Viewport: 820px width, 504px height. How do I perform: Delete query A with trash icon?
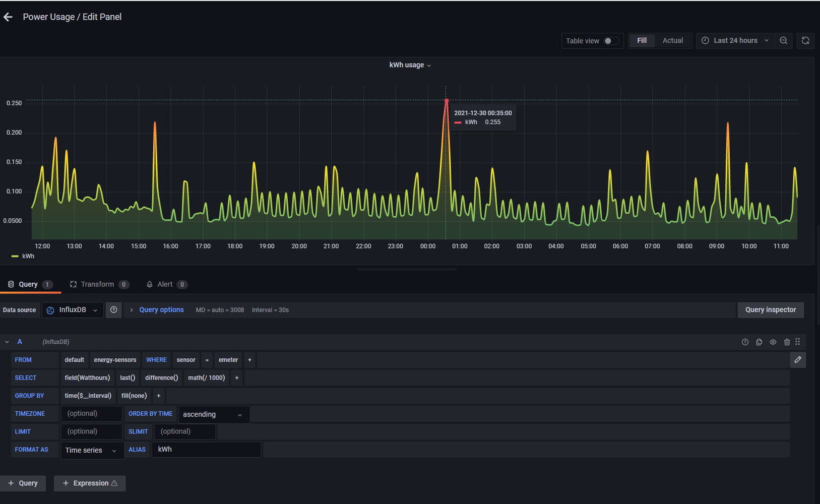pos(787,342)
